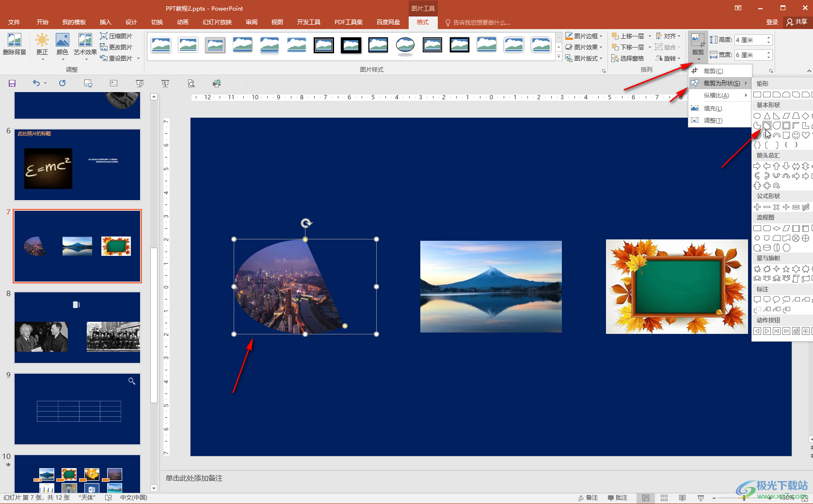Open the Selection Pane (选择窗格)
This screenshot has width=813, height=504.
pyautogui.click(x=628, y=59)
